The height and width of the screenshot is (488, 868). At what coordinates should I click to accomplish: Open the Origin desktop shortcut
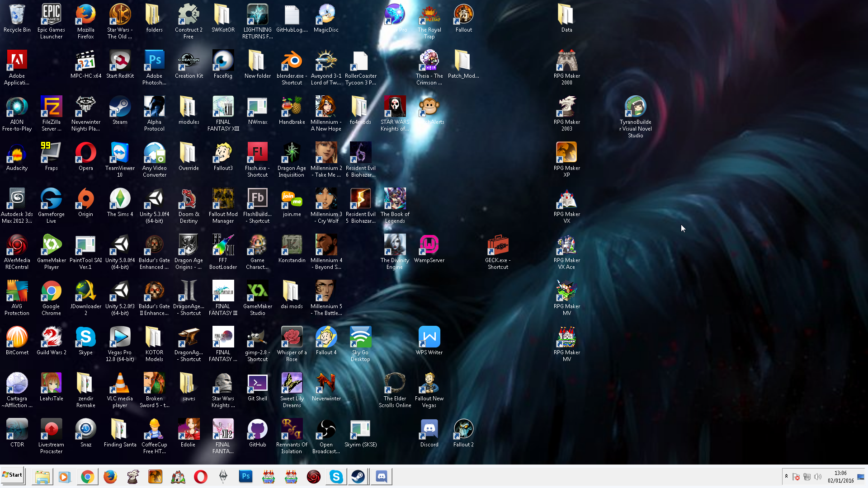coord(85,203)
